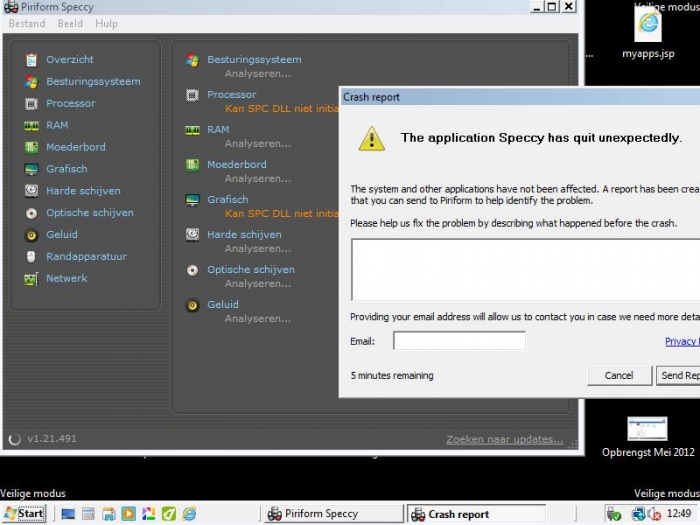This screenshot has width=700, height=525.
Task: Click the Moederbord heading in summary
Action: click(x=237, y=165)
